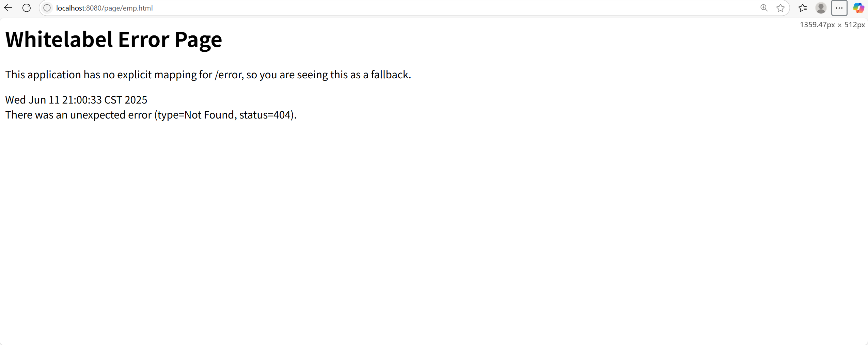The width and height of the screenshot is (868, 345).
Task: Open the Settings and more ellipsis menu
Action: [839, 8]
